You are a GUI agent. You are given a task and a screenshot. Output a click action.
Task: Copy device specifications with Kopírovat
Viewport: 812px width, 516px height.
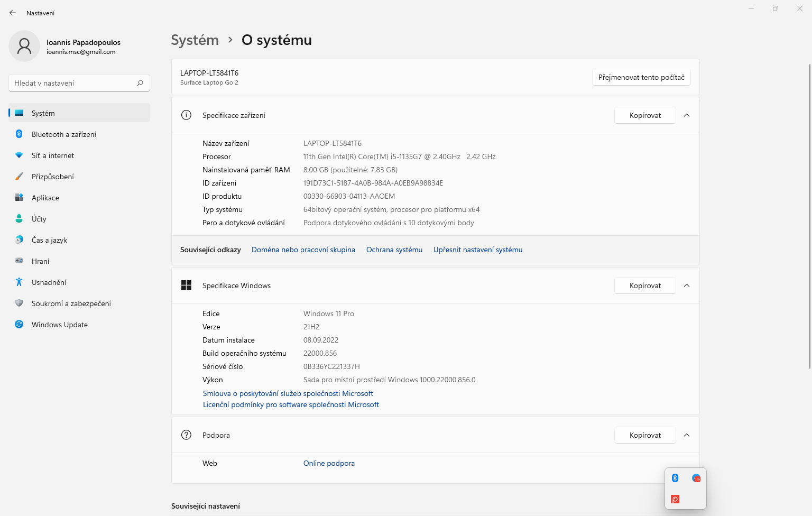click(645, 115)
